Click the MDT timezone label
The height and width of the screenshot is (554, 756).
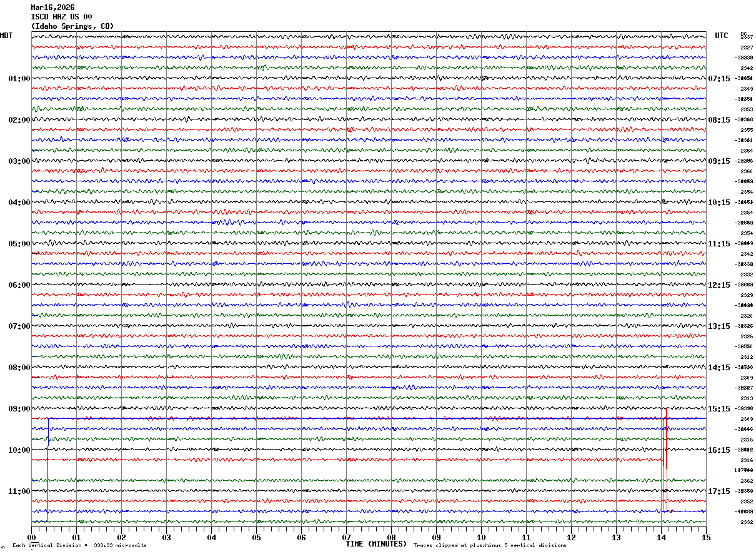(6, 36)
